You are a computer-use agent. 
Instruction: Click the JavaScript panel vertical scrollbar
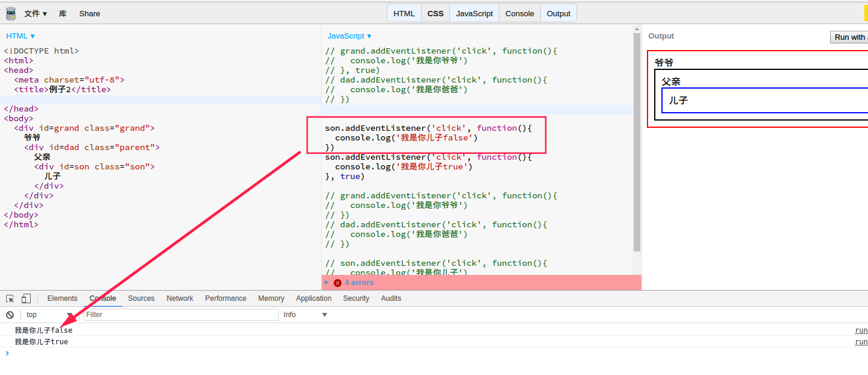tap(637, 142)
